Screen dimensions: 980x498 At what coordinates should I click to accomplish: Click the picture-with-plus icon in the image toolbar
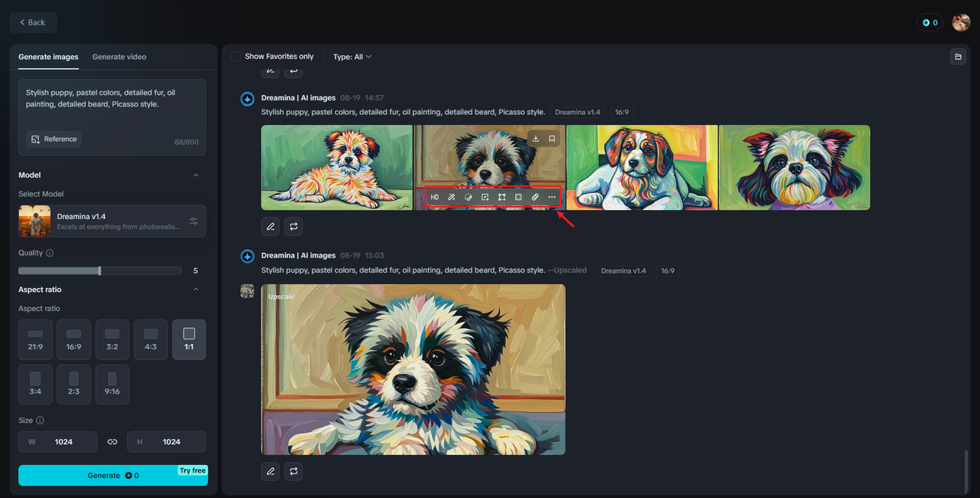coord(485,197)
